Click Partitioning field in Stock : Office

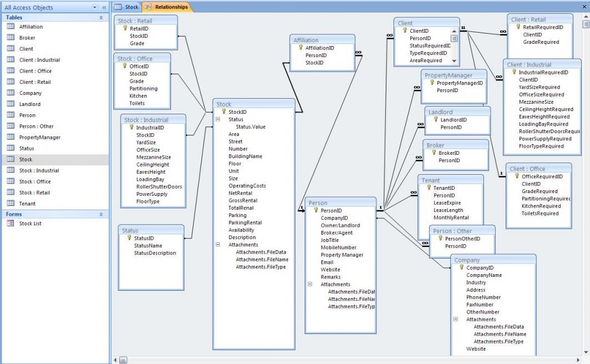coord(143,88)
